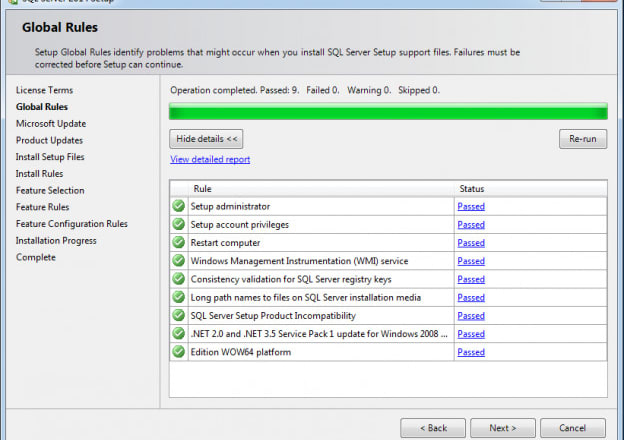
Task: Select .NET 2.0 and .NET 3.5 rule text
Action: pyautogui.click(x=319, y=334)
